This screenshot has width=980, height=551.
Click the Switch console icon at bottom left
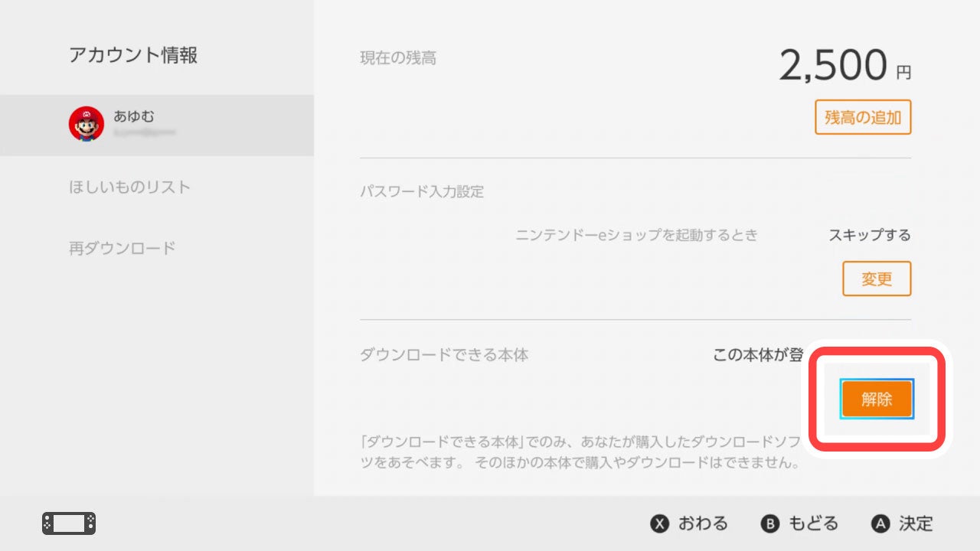coord(69,523)
